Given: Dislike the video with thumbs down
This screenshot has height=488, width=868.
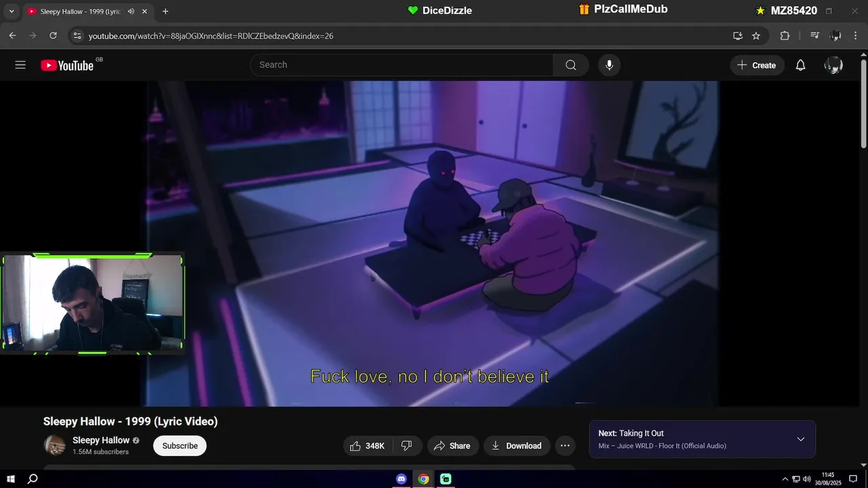Looking at the screenshot, I should [x=407, y=446].
